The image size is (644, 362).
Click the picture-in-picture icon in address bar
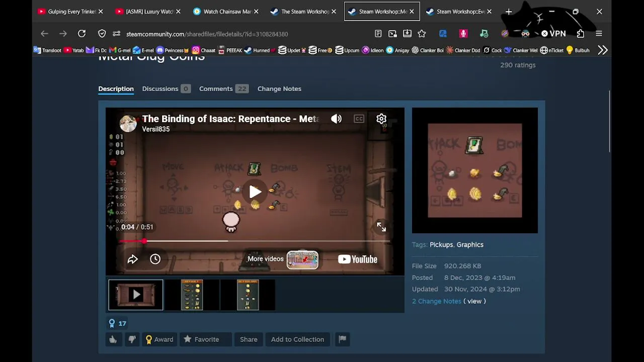pyautogui.click(x=392, y=34)
